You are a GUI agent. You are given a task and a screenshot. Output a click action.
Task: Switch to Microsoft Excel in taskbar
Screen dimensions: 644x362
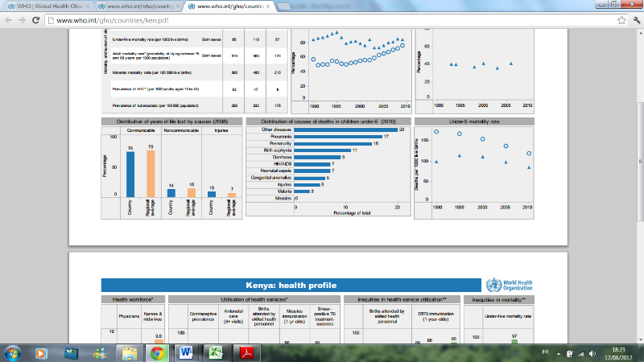coord(215,353)
